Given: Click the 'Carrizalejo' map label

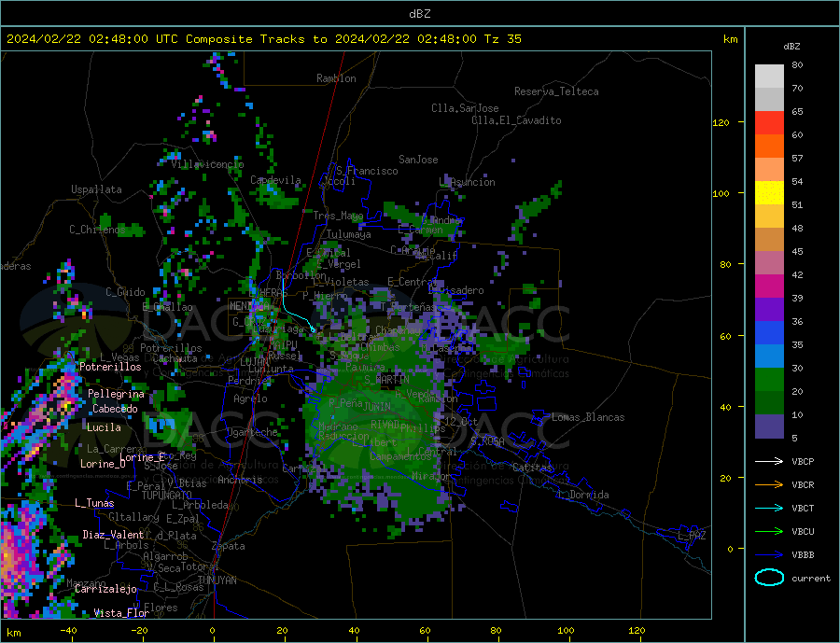Looking at the screenshot, I should tap(105, 590).
